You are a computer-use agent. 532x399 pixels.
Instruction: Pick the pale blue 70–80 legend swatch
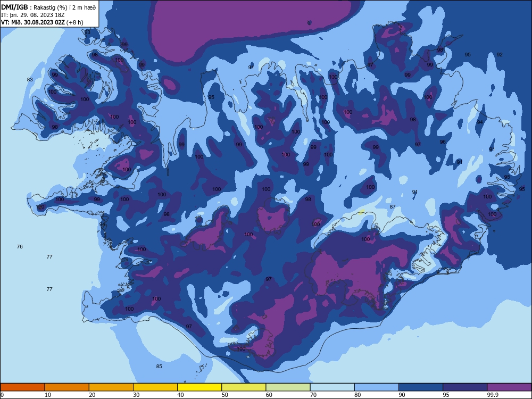pyautogui.click(x=332, y=387)
